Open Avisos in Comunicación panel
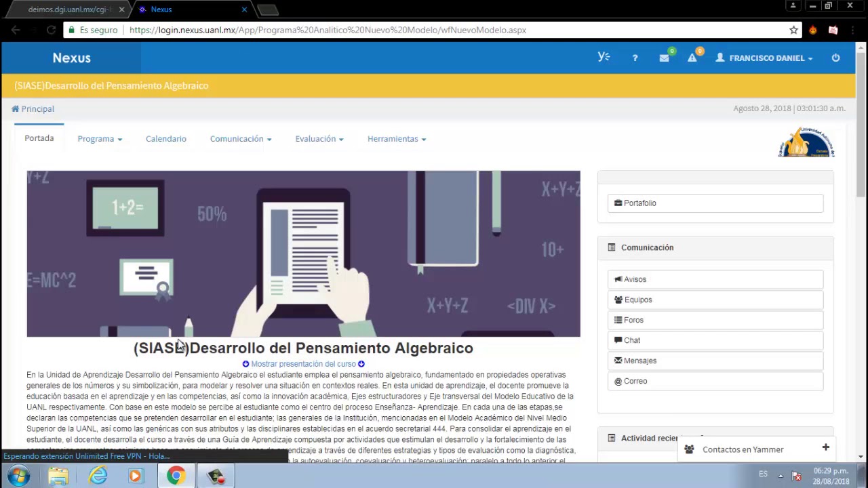Image resolution: width=868 pixels, height=488 pixels. click(715, 279)
